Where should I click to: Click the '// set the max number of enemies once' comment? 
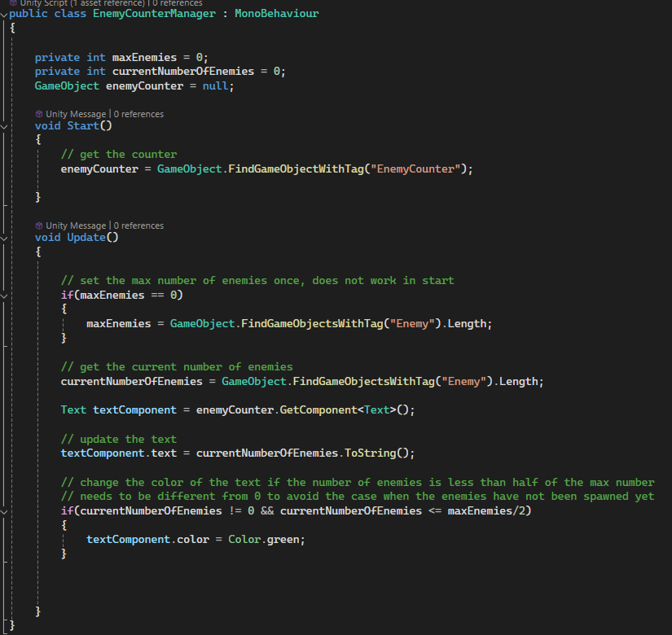257,281
